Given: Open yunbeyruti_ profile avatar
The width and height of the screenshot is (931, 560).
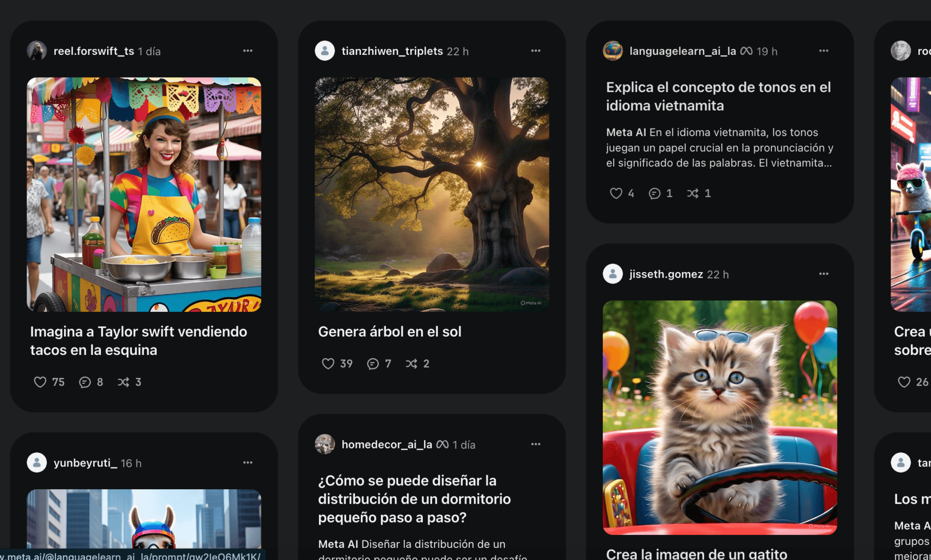Looking at the screenshot, I should 37,463.
